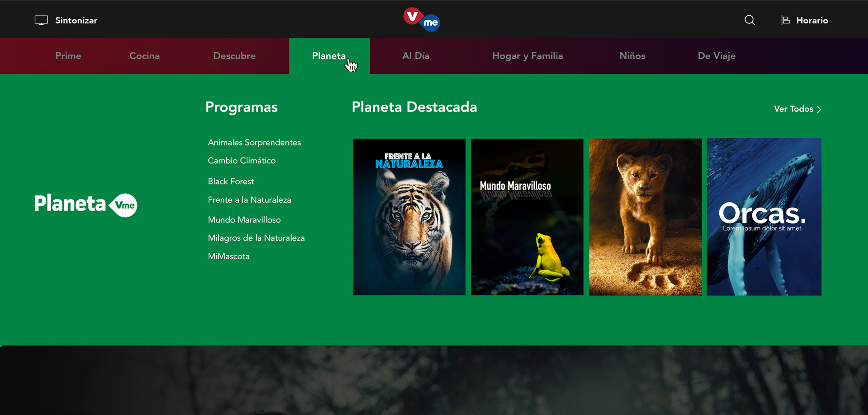Open the Orcas whale poster
Screen dimensions: 868x415
764,217
